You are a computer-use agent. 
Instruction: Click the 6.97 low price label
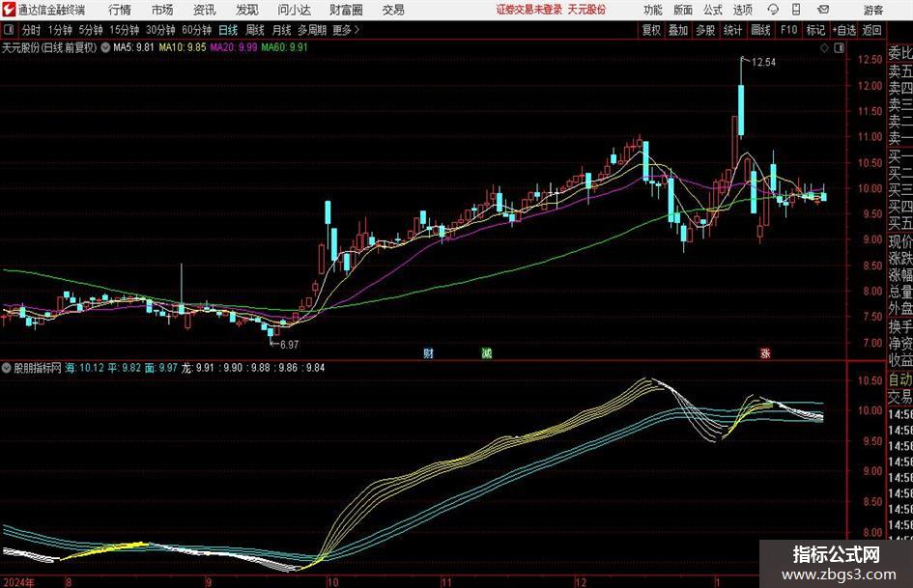(289, 345)
